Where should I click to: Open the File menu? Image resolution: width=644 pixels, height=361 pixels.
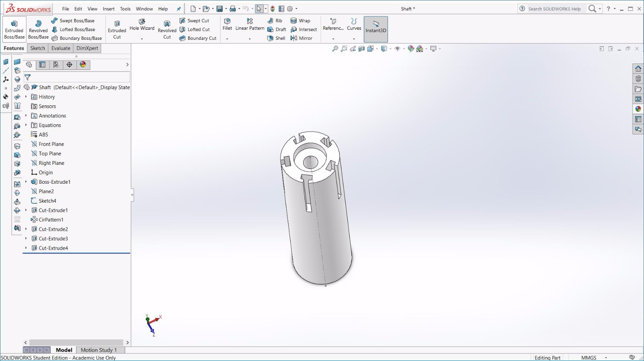(66, 9)
